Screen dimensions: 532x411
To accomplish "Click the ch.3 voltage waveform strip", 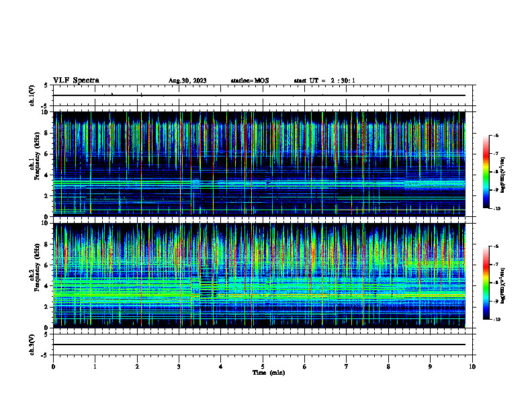I will coord(263,345).
